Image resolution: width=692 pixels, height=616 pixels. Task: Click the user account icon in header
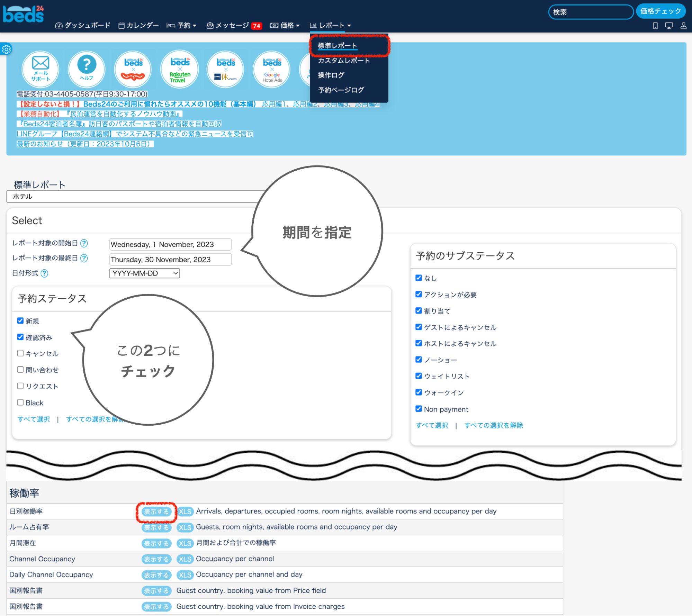pyautogui.click(x=683, y=26)
